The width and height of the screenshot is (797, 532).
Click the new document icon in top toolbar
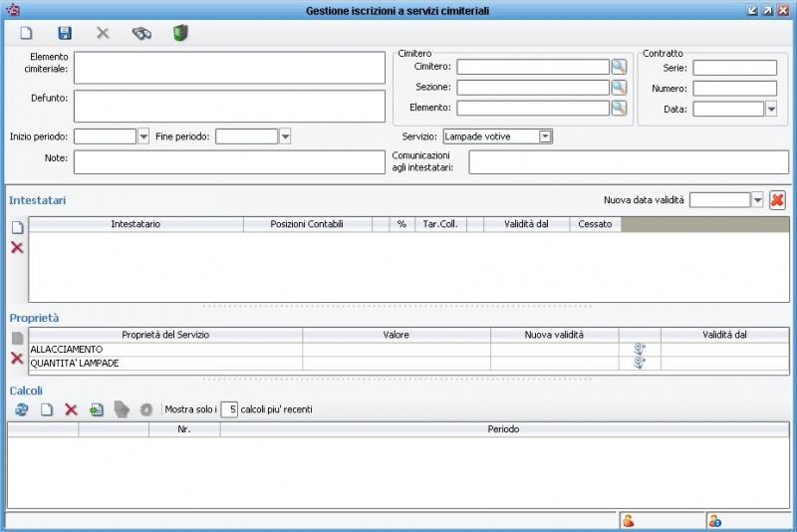[x=27, y=33]
